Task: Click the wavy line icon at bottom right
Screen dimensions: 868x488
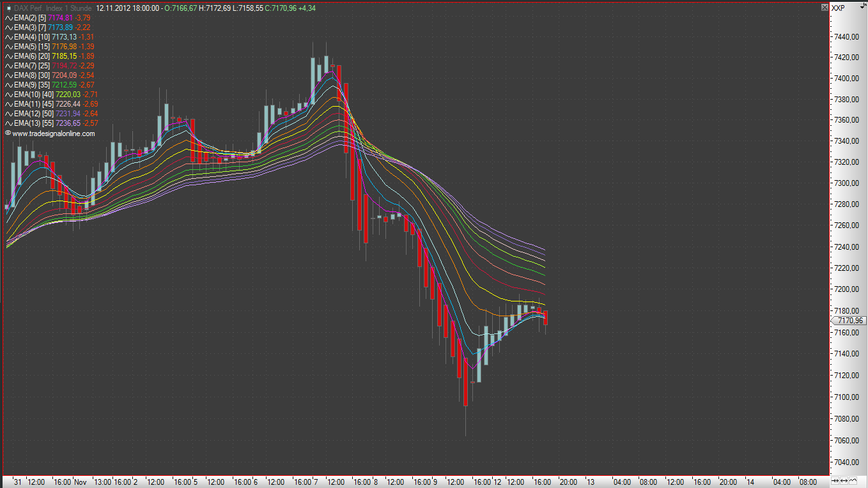Action: coord(853,481)
